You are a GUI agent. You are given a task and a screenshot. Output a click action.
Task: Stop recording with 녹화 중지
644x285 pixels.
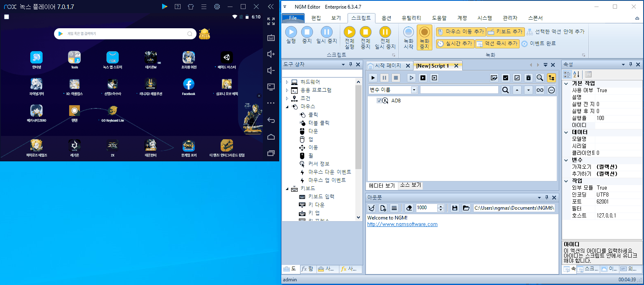(x=425, y=38)
